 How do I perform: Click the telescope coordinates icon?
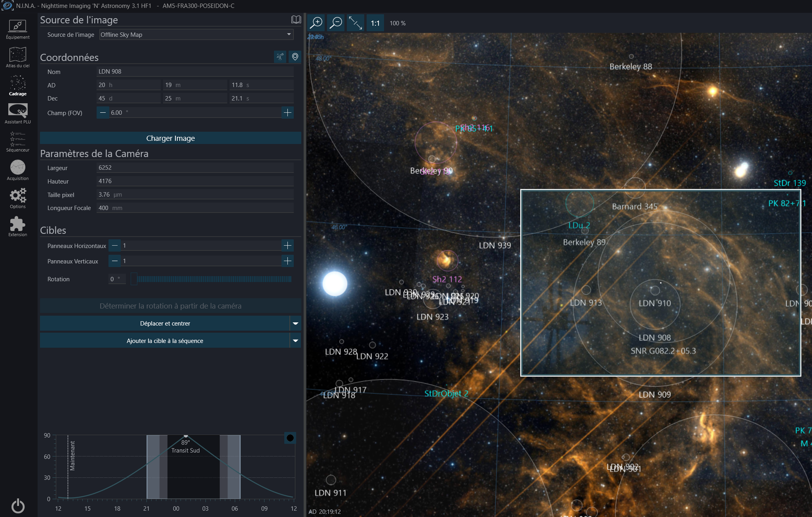coord(280,57)
